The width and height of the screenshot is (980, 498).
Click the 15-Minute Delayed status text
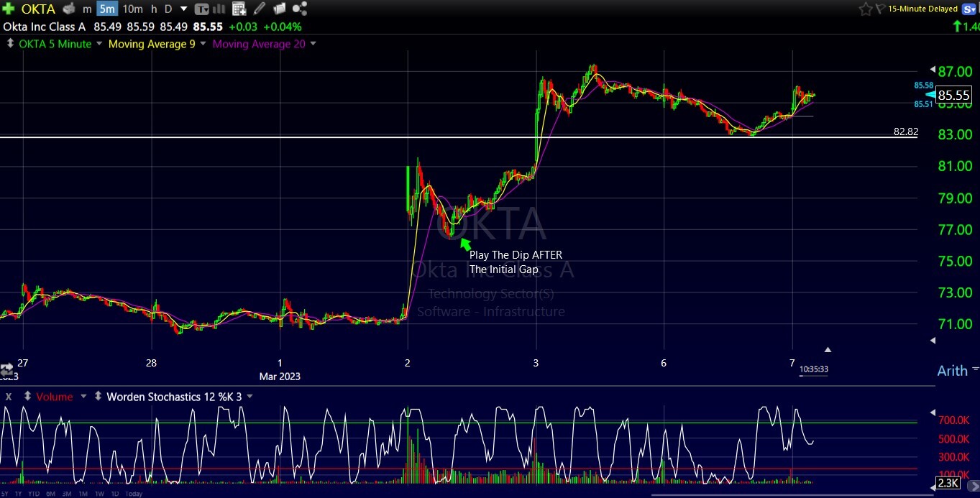pyautogui.click(x=922, y=9)
